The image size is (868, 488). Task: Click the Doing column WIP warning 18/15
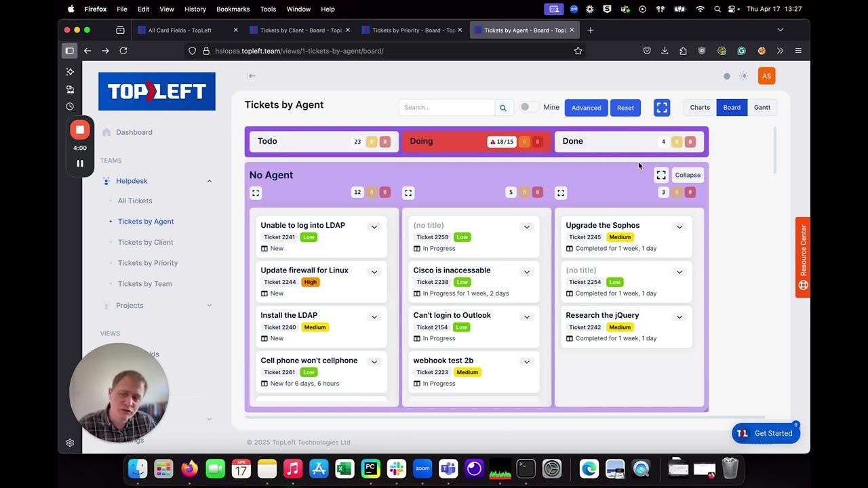pyautogui.click(x=502, y=142)
